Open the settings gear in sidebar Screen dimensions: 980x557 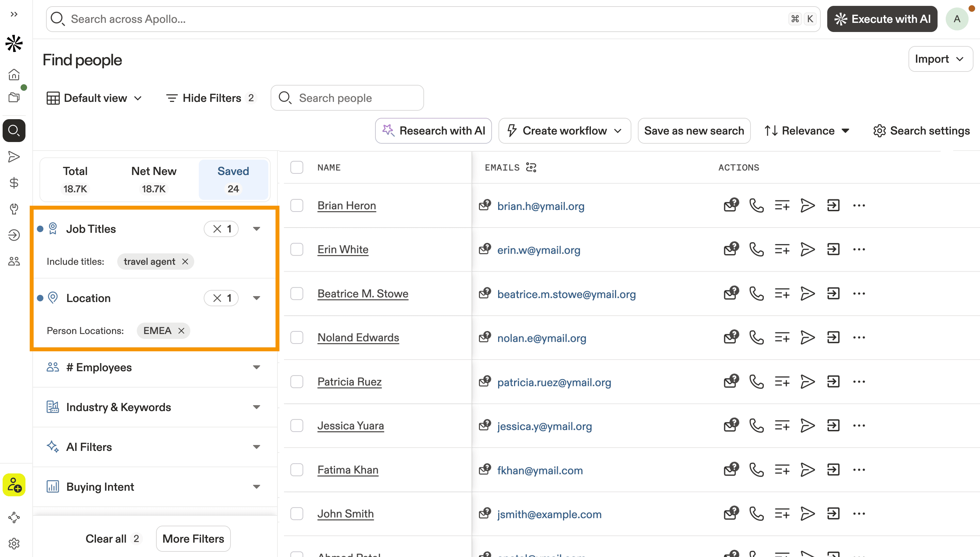(14, 544)
